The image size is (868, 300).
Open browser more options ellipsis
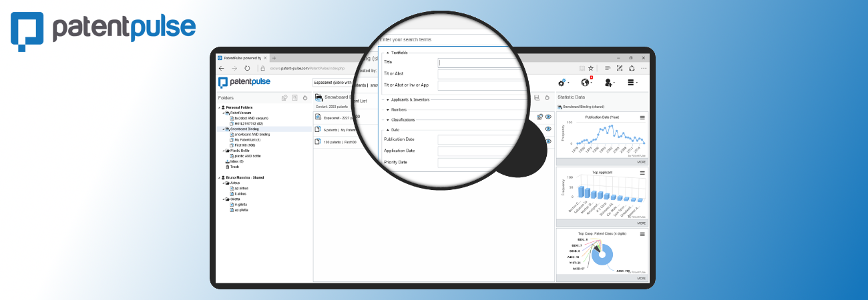pyautogui.click(x=644, y=68)
